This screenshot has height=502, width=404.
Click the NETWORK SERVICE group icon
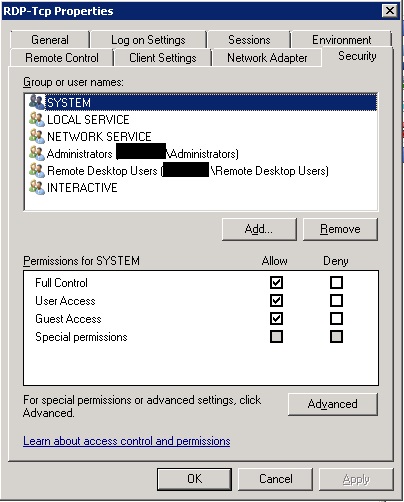(x=37, y=136)
